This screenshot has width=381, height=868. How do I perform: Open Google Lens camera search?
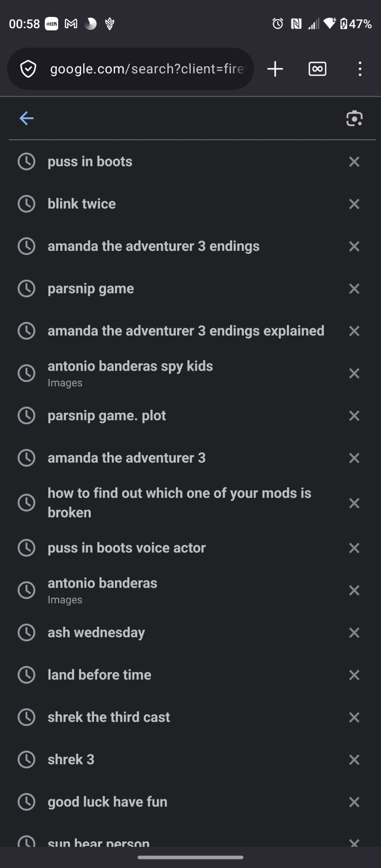(354, 118)
